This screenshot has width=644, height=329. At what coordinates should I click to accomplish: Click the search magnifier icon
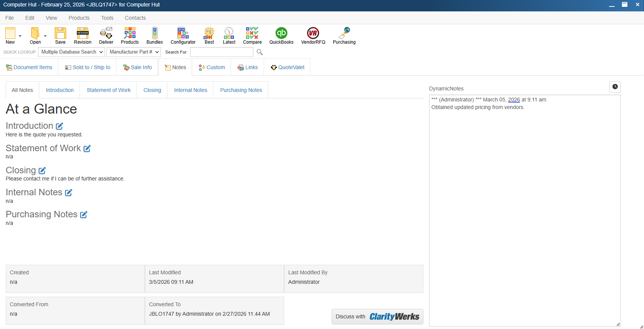(x=260, y=52)
